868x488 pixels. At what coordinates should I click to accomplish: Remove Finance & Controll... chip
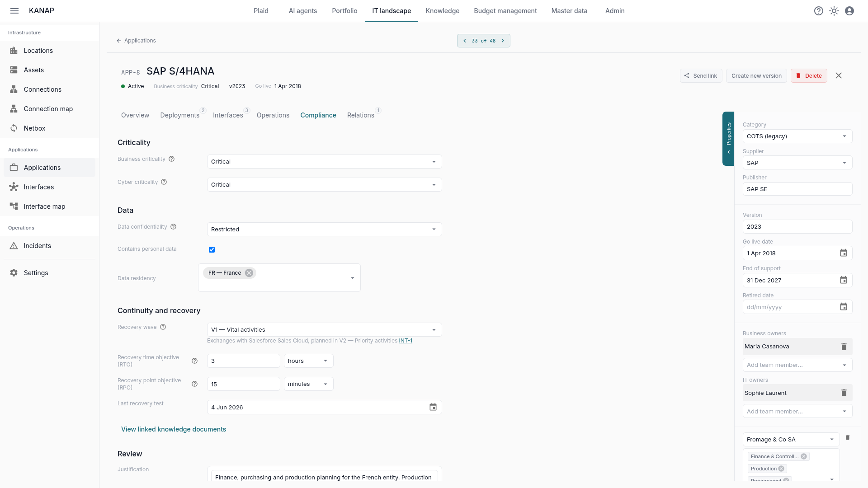(804, 456)
